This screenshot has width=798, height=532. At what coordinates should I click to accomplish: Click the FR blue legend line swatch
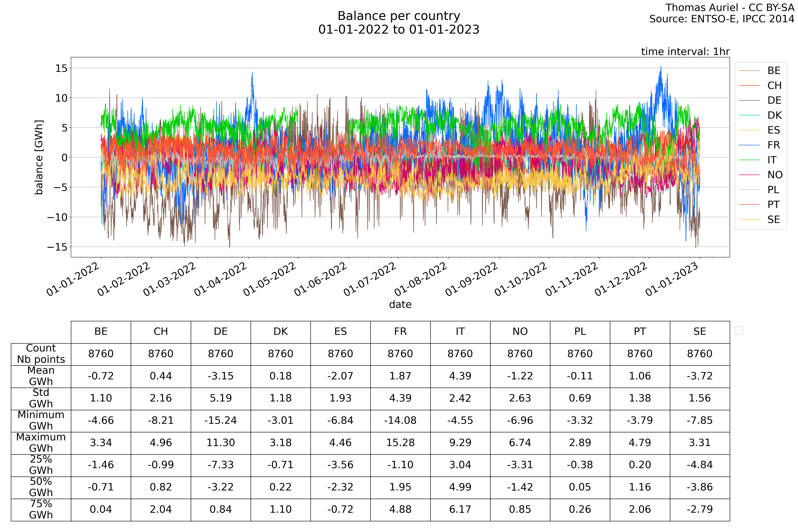pos(749,145)
